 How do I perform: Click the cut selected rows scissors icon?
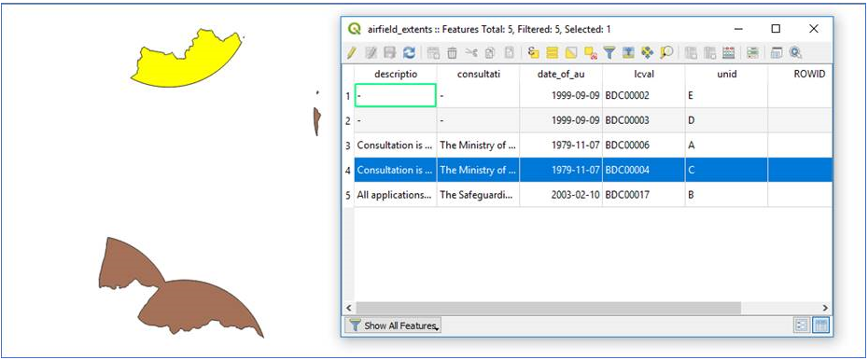[x=471, y=52]
